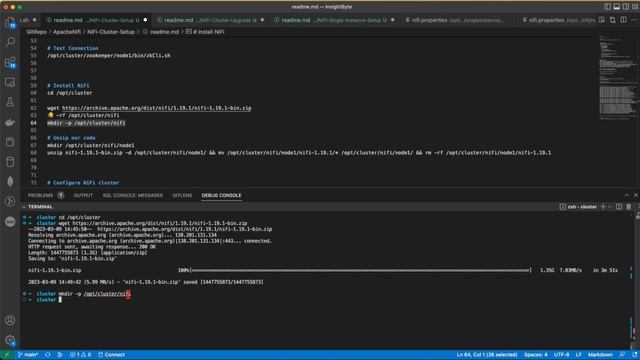Viewport: 640px width, 360px height.
Task: Click the feedback icon in status bar
Action: click(x=622, y=355)
